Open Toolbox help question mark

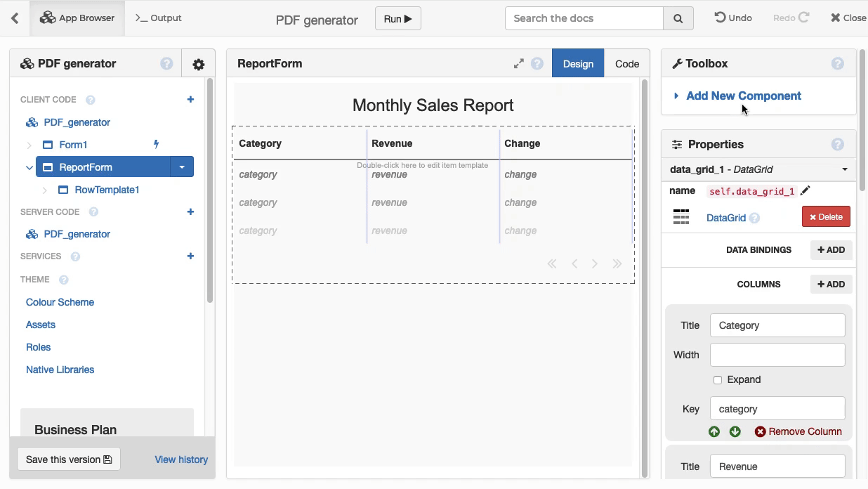(x=837, y=64)
